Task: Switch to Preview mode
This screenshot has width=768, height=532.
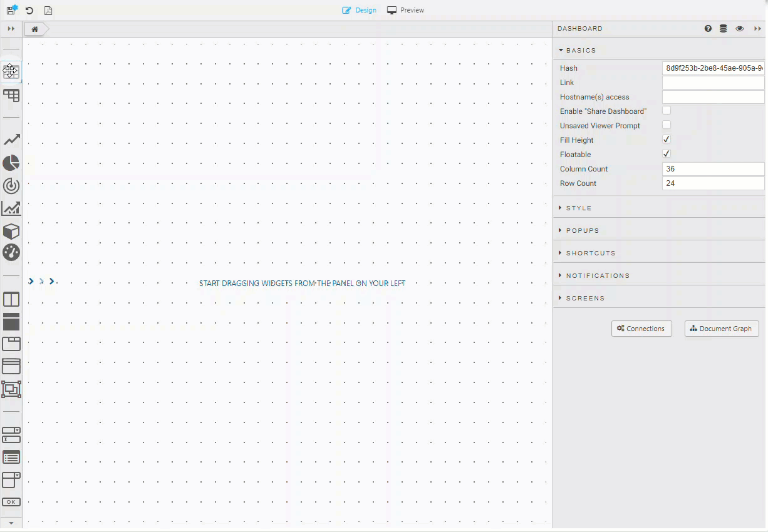Action: [405, 10]
